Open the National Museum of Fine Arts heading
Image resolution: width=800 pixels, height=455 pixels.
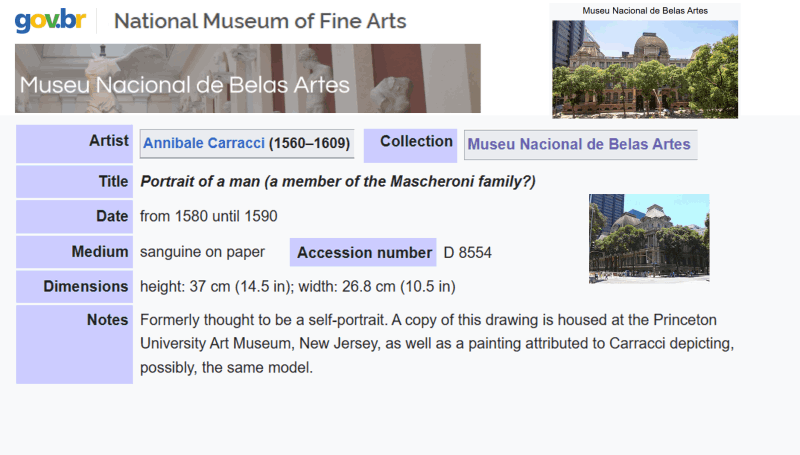260,21
